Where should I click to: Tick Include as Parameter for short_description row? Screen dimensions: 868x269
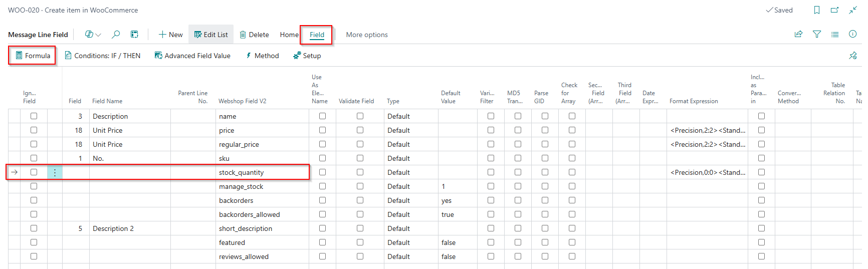pyautogui.click(x=761, y=228)
